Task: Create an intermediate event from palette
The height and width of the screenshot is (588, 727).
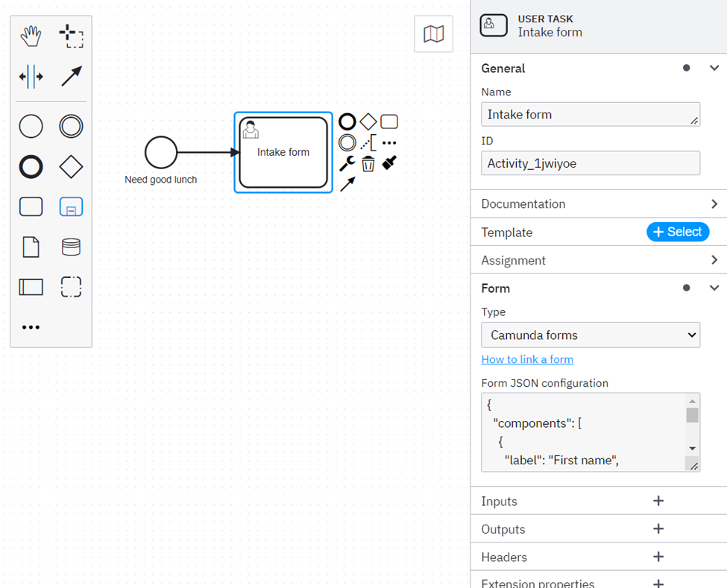Action: click(x=71, y=126)
